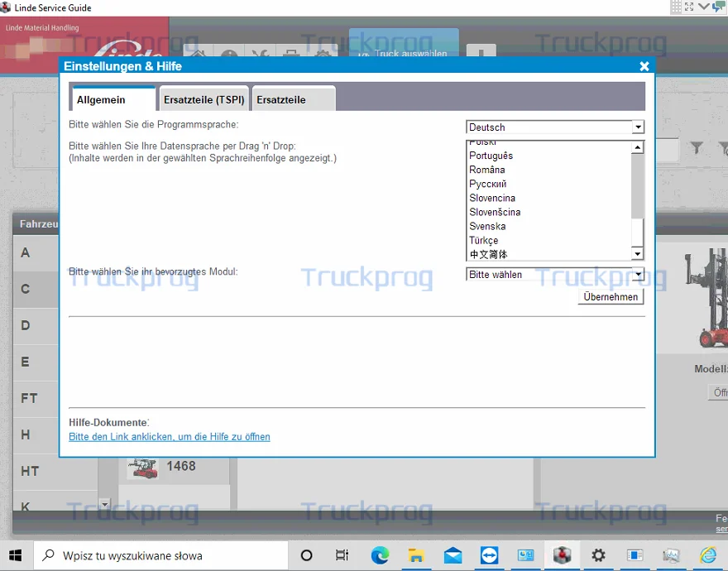Click the 1468 truck thumbnail
728x571 pixels.
[x=142, y=468]
